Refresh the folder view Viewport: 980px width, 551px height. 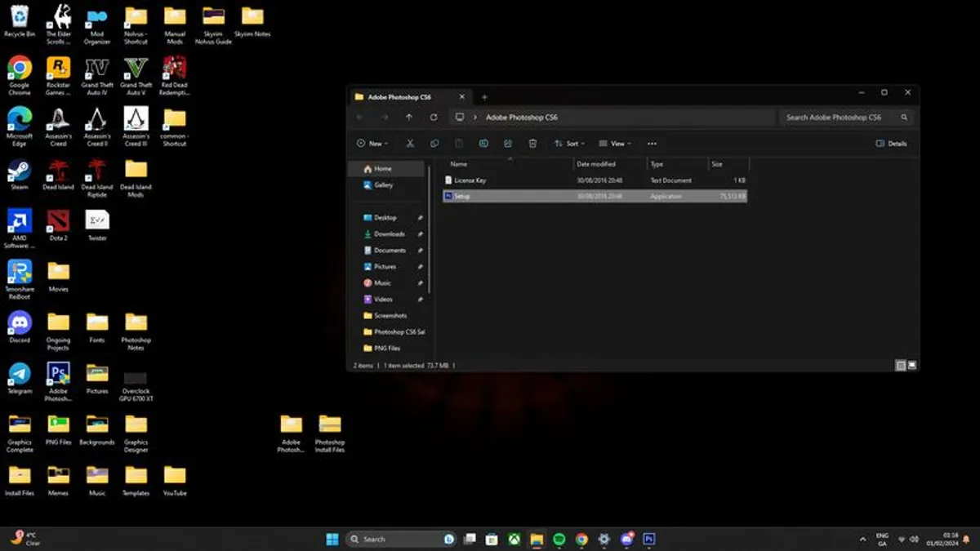(433, 117)
